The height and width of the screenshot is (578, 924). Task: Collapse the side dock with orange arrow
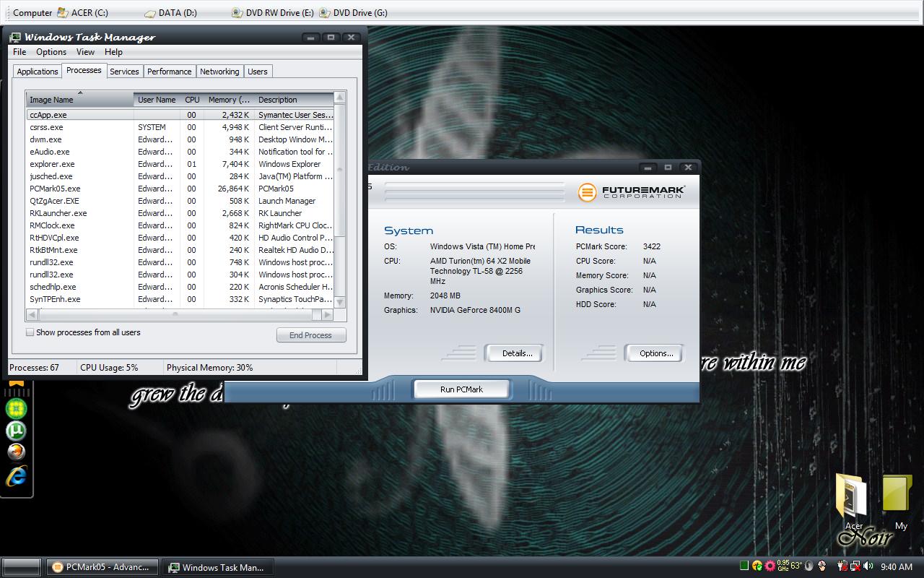tap(17, 383)
